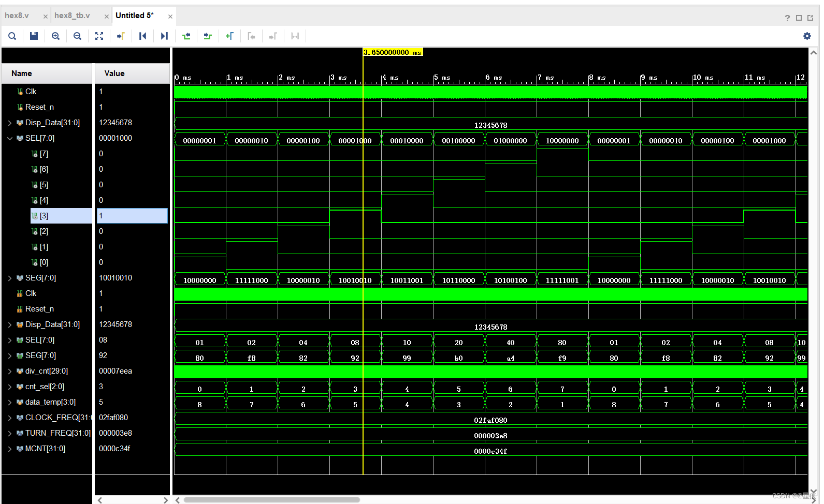Zoom in on the waveform
Viewport: 824px width, 504px height.
point(56,36)
